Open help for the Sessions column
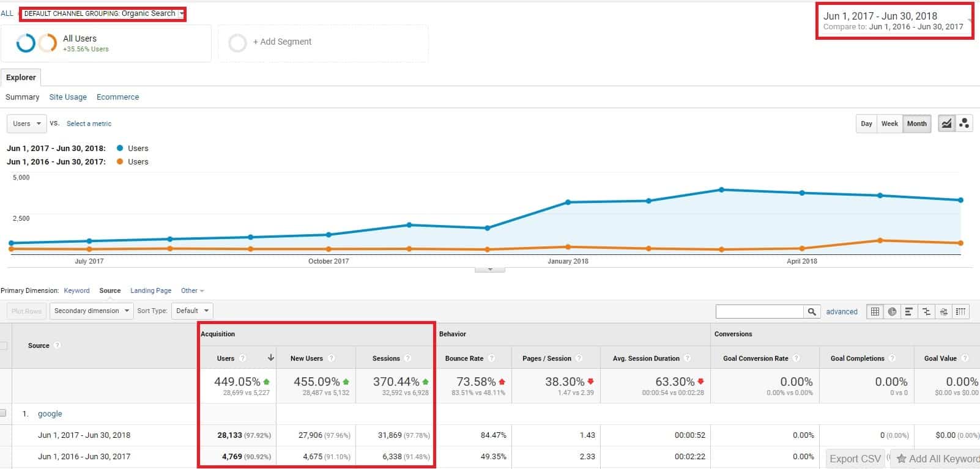Image resolution: width=980 pixels, height=469 pixels. coord(407,358)
